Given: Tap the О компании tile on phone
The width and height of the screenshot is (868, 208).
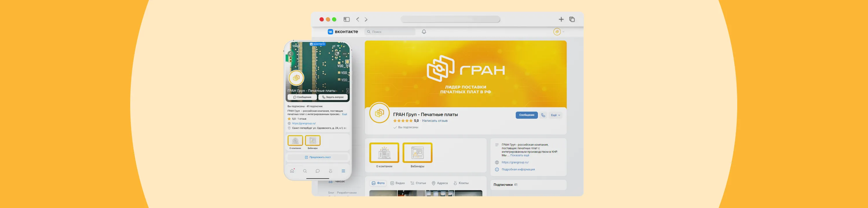Looking at the screenshot, I should pos(295,142).
